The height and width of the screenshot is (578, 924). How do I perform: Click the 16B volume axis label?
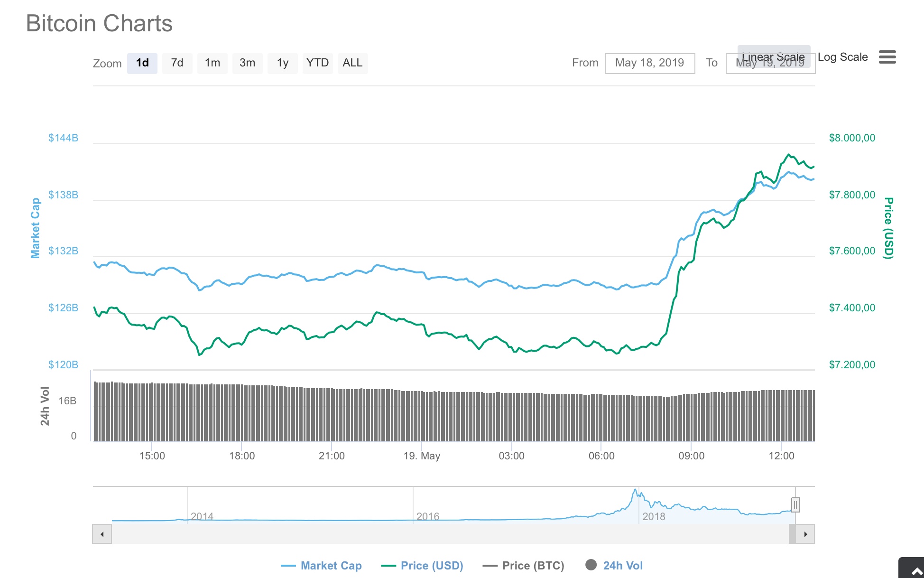(x=67, y=401)
